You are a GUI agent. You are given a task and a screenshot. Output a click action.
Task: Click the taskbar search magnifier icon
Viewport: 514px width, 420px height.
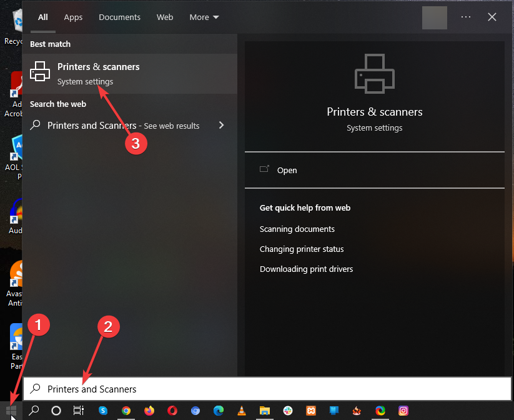(34, 411)
